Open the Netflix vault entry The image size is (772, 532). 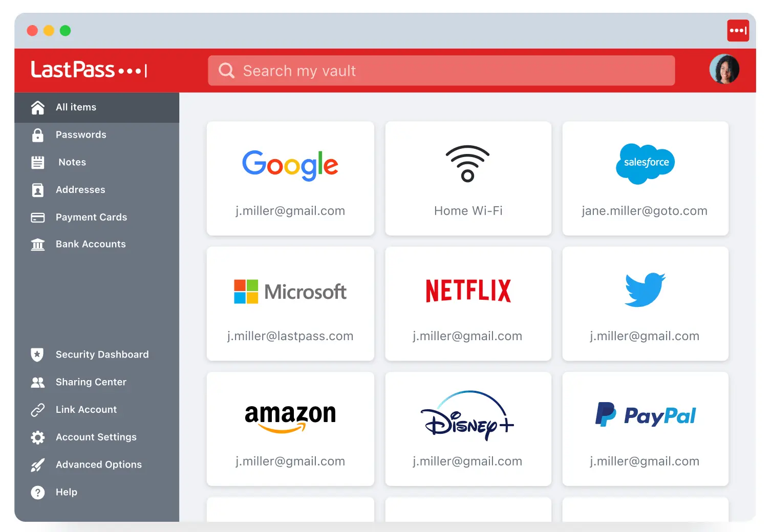(468, 304)
